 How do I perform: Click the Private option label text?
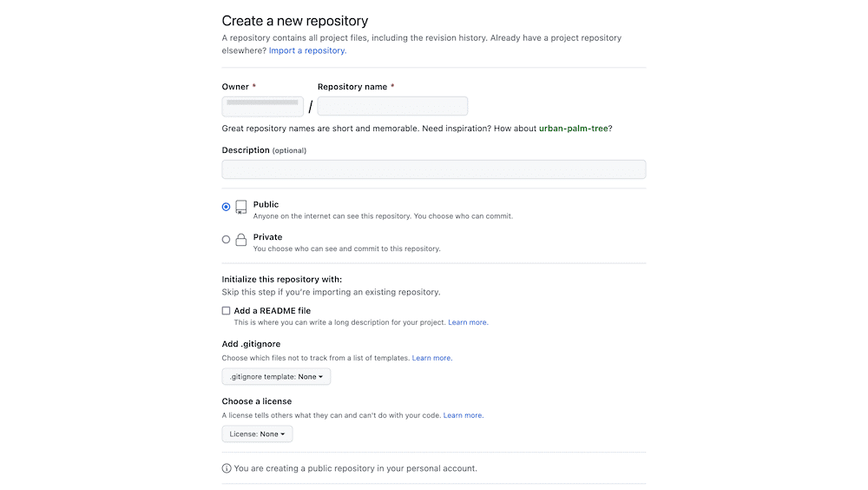pos(267,236)
